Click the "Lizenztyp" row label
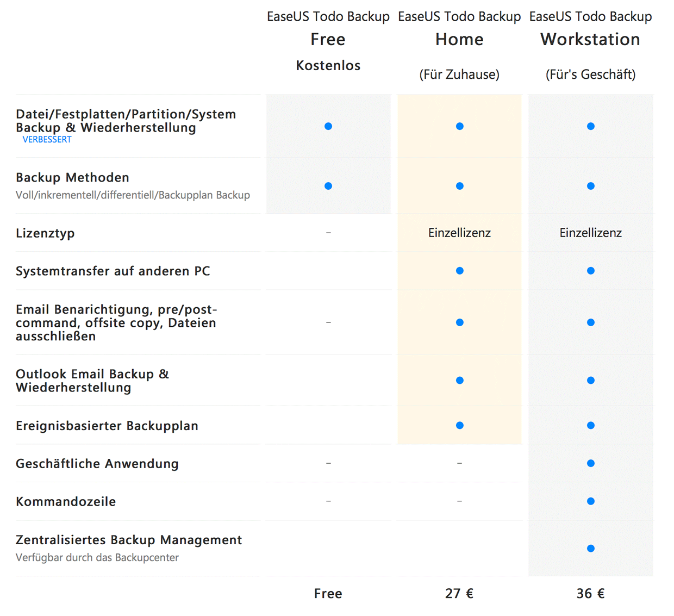The image size is (674, 616). tap(45, 233)
